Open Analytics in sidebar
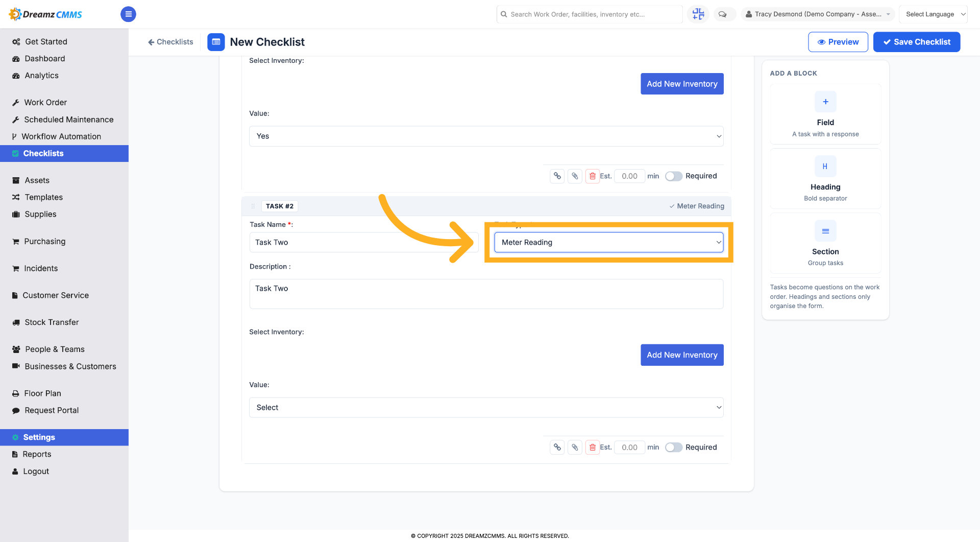980x542 pixels. click(x=64, y=76)
